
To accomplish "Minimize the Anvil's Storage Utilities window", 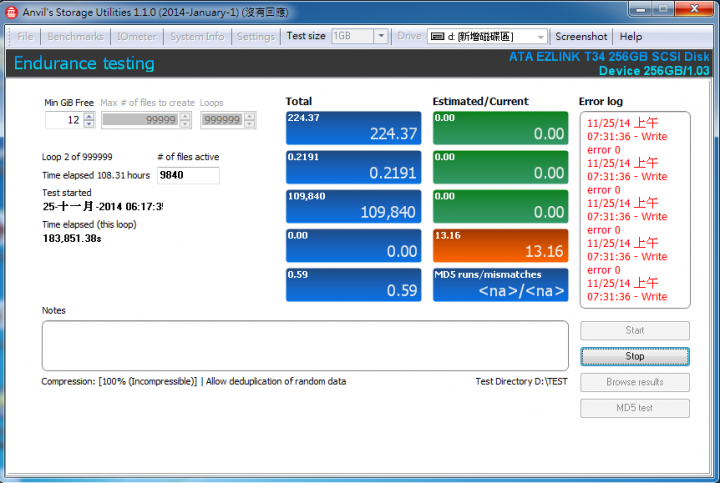I will [x=641, y=9].
